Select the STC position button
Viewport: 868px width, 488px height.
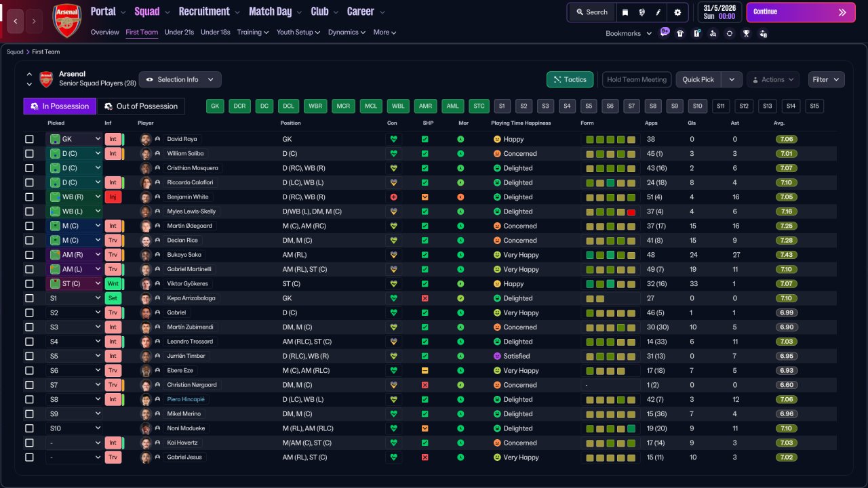479,106
